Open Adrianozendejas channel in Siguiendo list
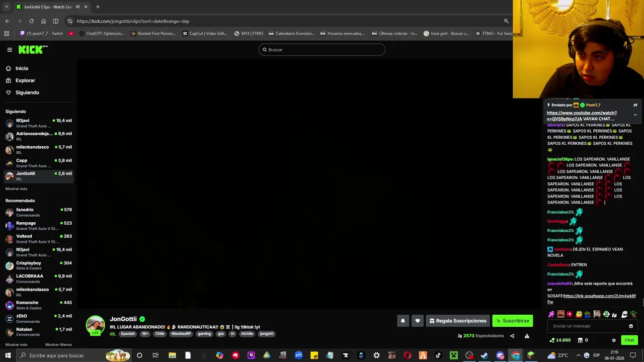 39,136
